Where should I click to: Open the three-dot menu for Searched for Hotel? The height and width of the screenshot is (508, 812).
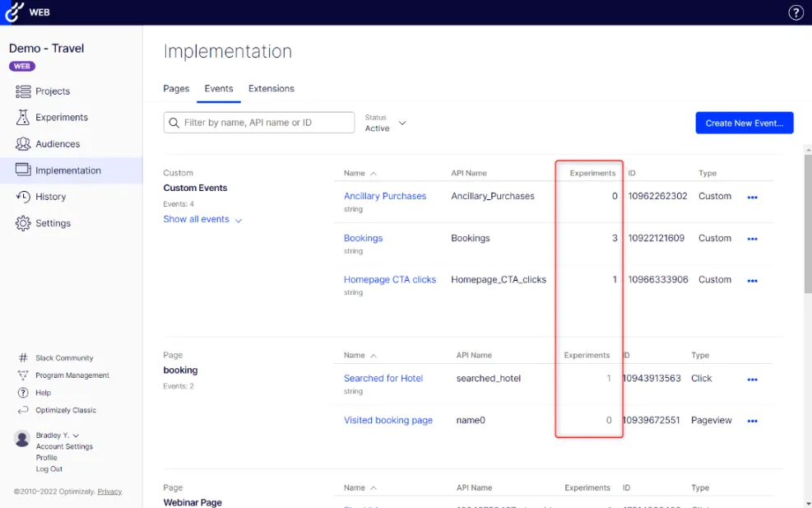[753, 380]
